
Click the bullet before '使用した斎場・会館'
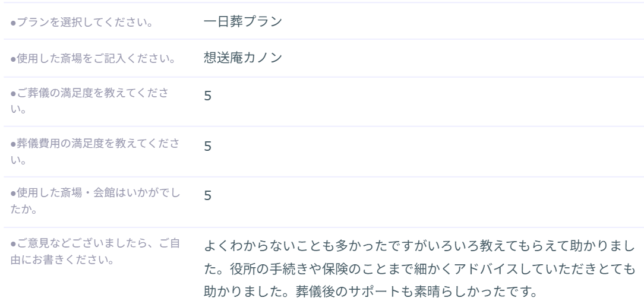(13, 194)
